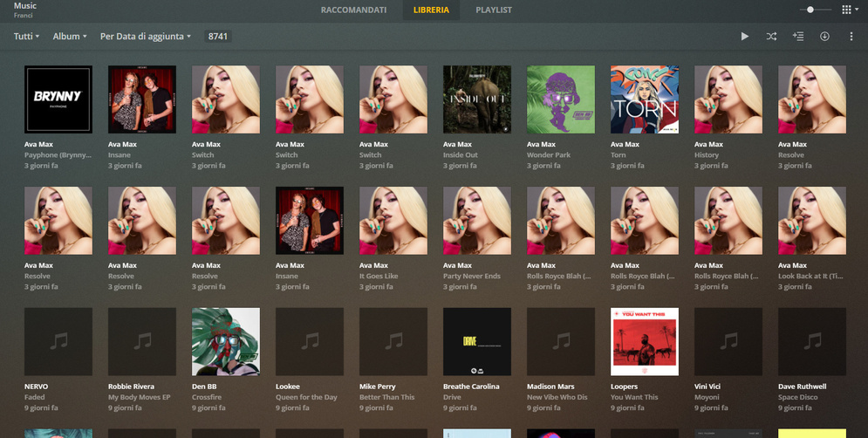Click the Queen for the Day title
868x438 pixels.
(307, 397)
